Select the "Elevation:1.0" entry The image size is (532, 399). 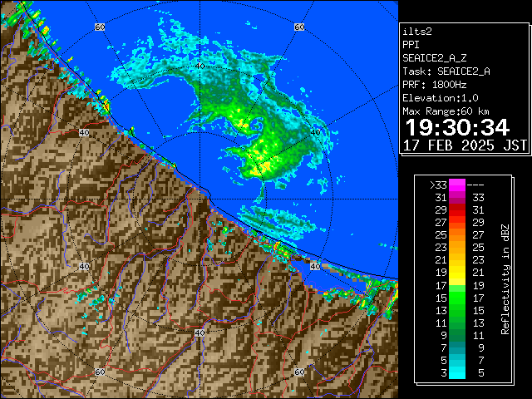point(441,98)
